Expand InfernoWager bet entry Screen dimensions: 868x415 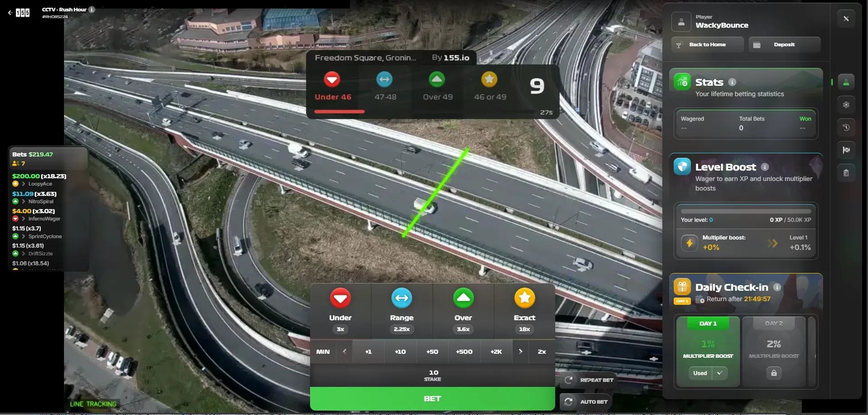(x=23, y=219)
